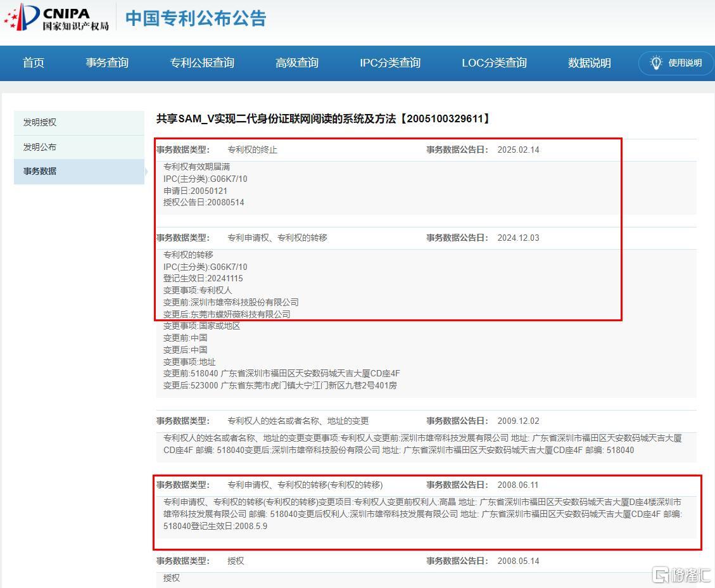Click the CNIPA 国家知识产权局 logo
This screenshot has height=588, width=715.
(x=56, y=18)
